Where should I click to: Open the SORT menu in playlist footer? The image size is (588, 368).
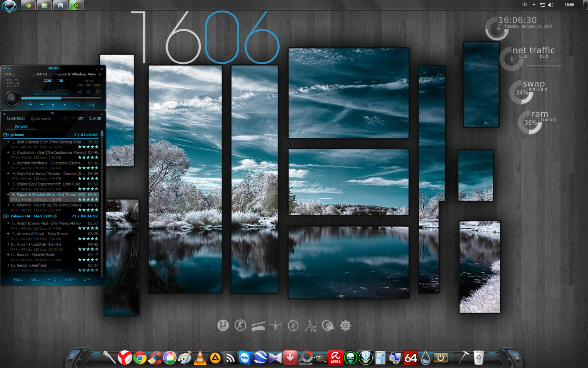click(70, 280)
